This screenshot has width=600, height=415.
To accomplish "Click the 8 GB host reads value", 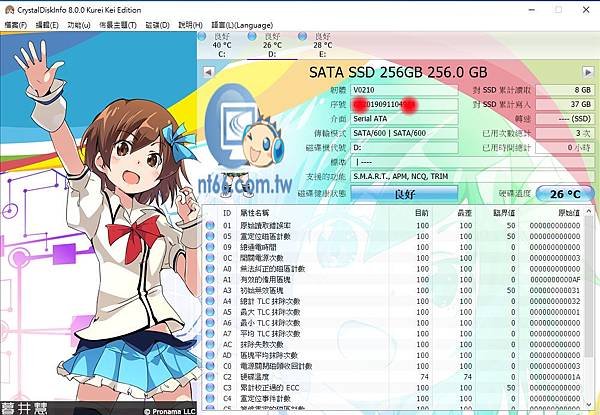I will point(565,90).
